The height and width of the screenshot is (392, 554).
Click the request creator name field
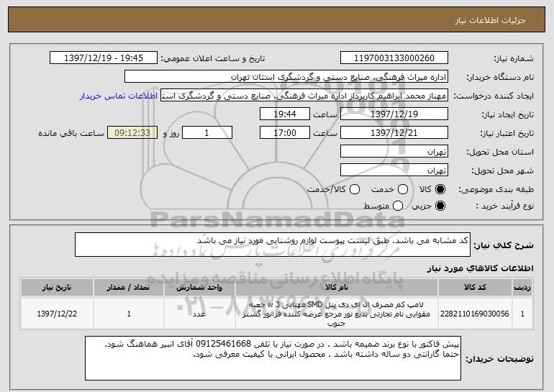304,96
